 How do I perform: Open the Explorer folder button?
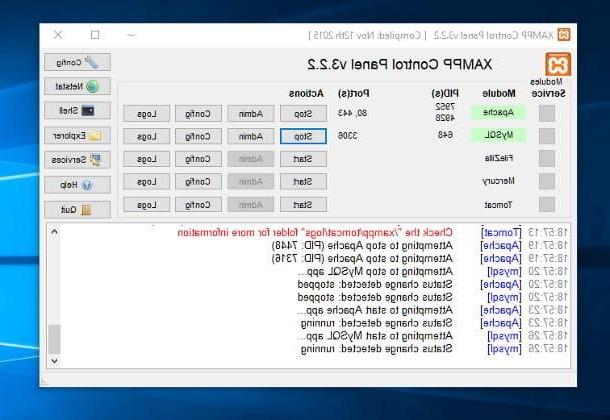77,136
